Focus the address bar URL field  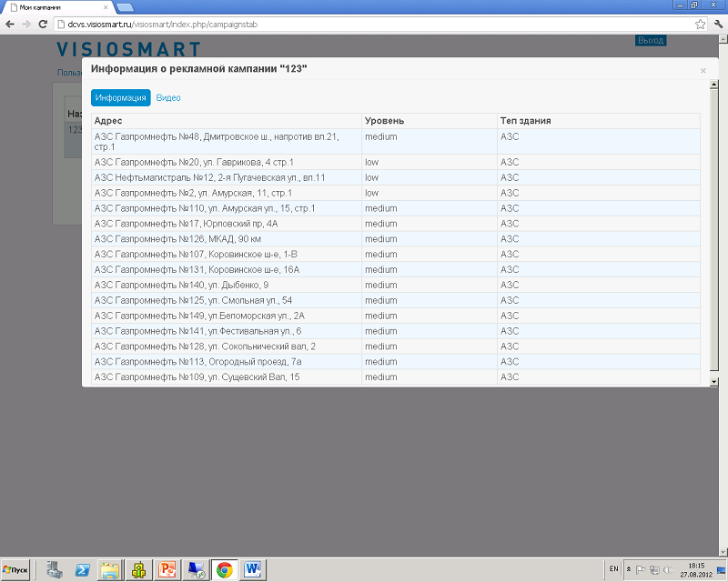(x=371, y=25)
